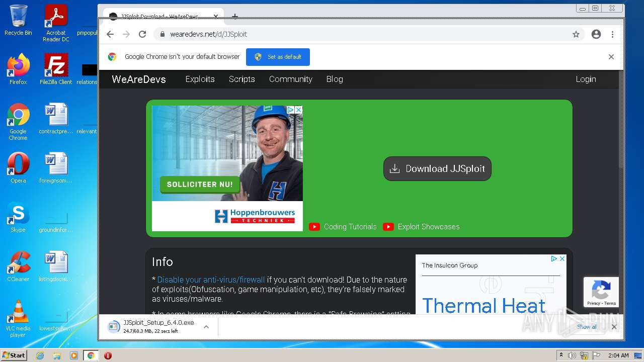Click the reCAPTCHA badge
The image size is (644, 362).
[x=601, y=292]
